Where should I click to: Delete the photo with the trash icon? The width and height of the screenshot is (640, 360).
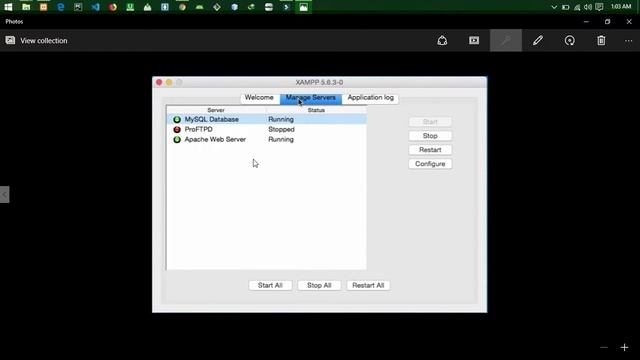(601, 40)
